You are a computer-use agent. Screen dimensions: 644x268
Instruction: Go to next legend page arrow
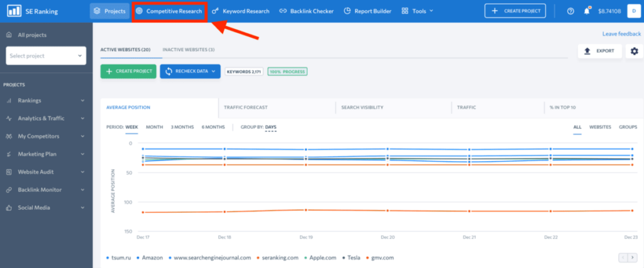(632, 258)
